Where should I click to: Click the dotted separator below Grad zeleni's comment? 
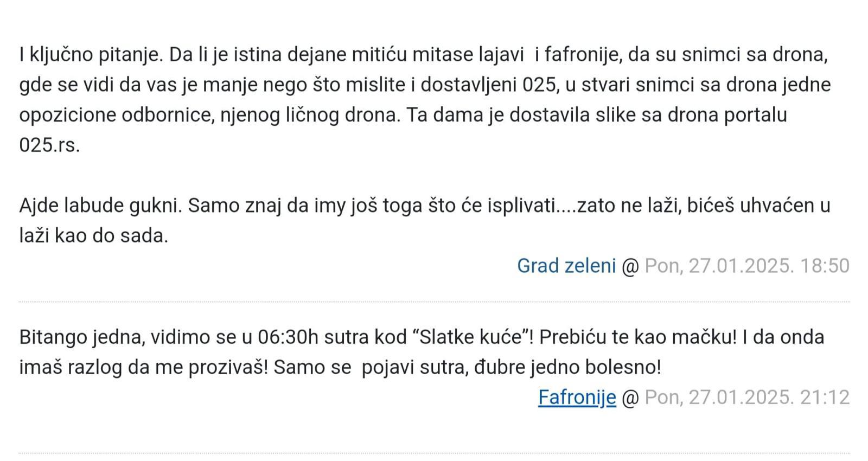point(434,302)
